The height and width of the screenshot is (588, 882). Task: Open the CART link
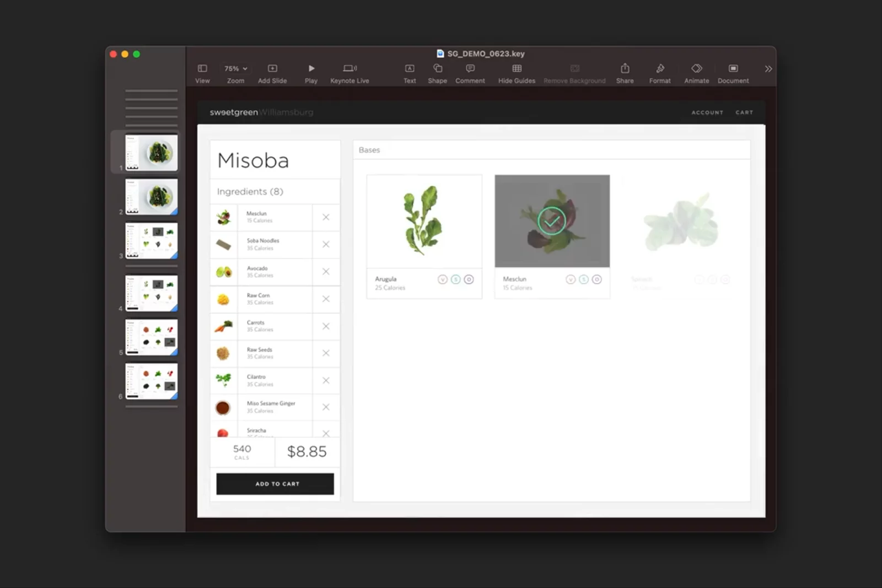click(x=744, y=112)
